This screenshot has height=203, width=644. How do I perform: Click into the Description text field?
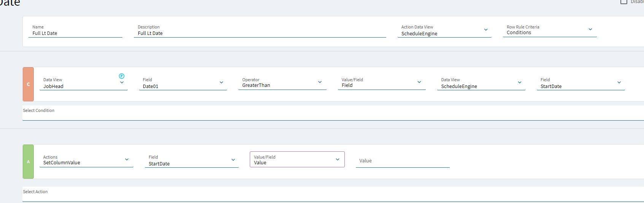(x=260, y=33)
